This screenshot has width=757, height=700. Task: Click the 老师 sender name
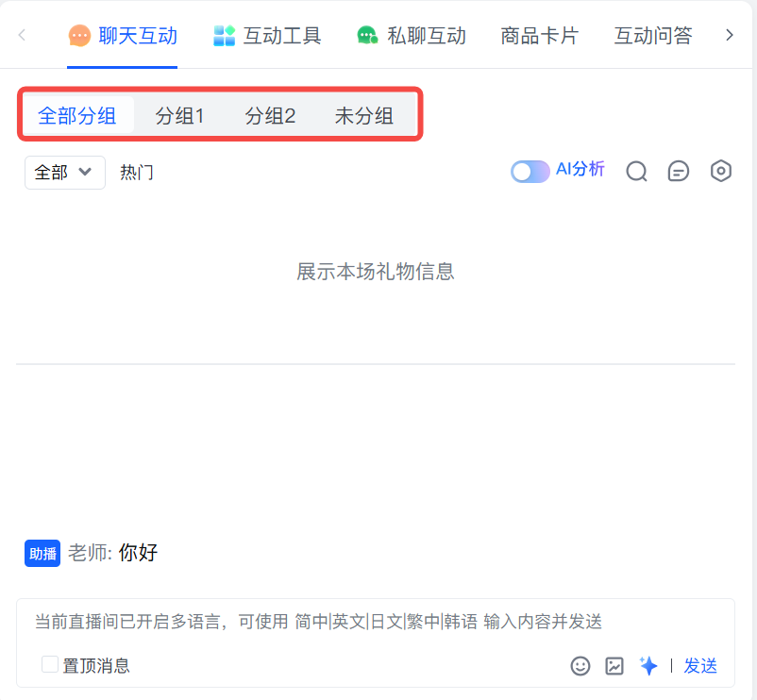(88, 553)
